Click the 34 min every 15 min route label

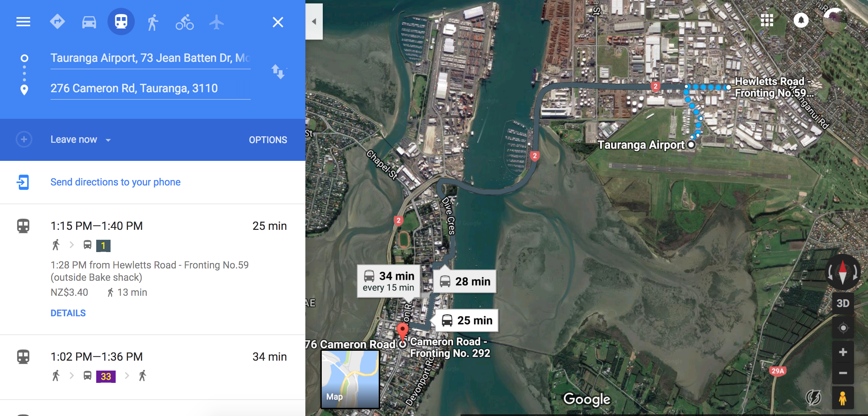389,281
